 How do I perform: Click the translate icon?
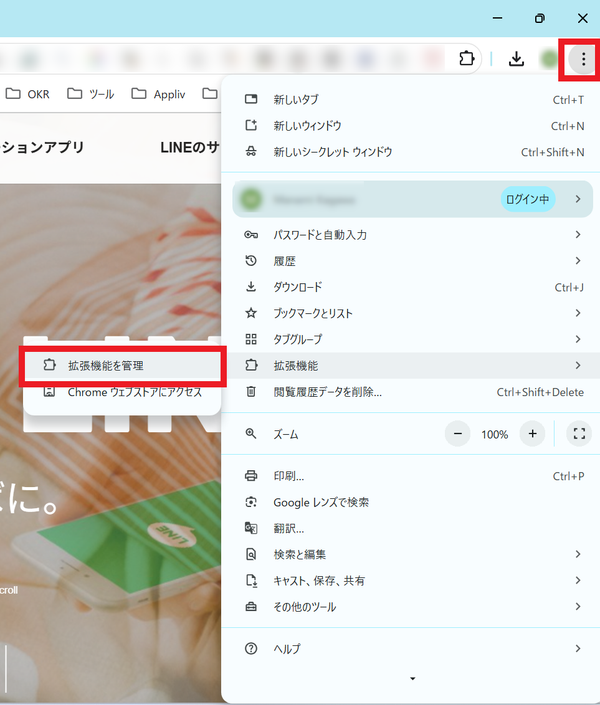[x=251, y=528]
